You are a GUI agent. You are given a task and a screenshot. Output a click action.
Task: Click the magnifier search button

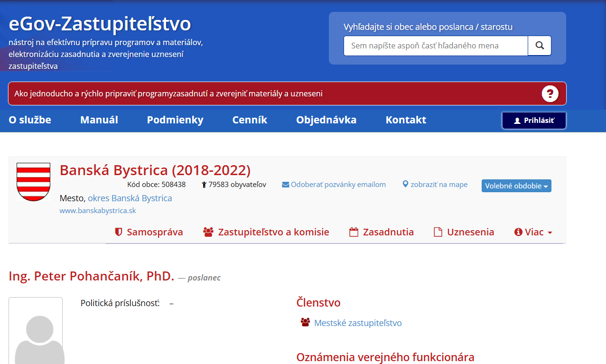click(x=540, y=46)
